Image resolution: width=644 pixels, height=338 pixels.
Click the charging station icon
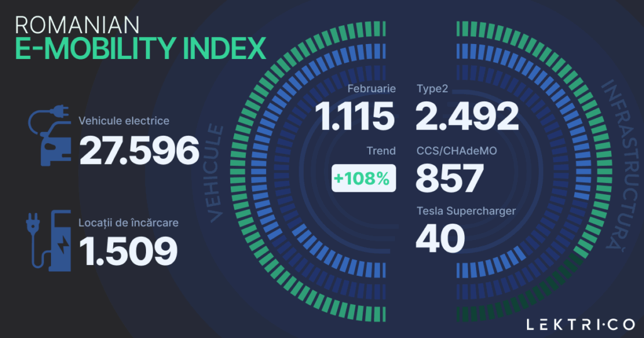click(49, 239)
